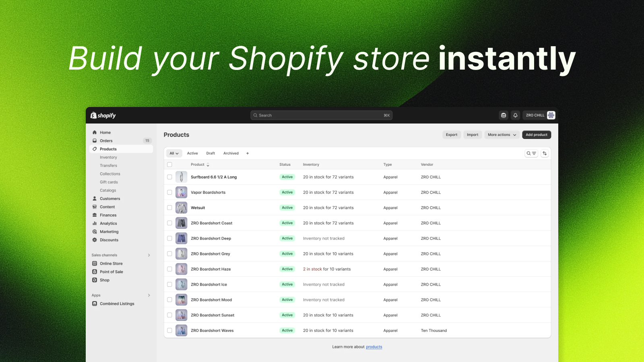
Task: Expand the Sales channels chevron
Action: coord(149,255)
